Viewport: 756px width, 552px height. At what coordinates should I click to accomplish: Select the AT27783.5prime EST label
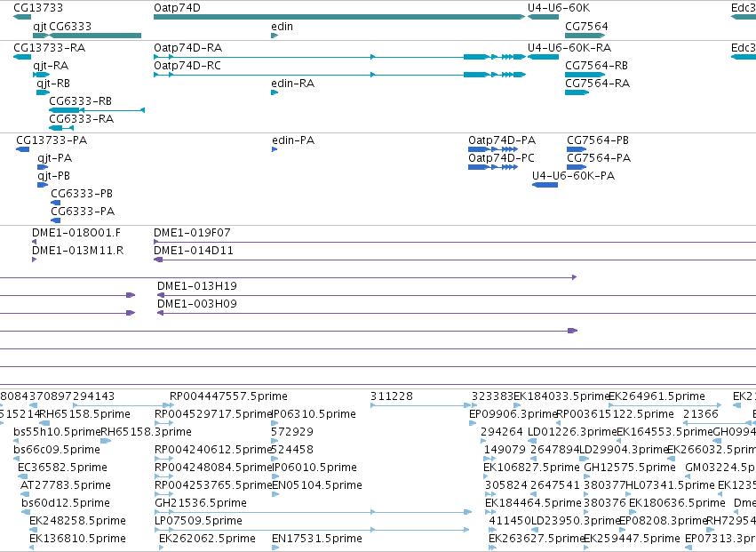(66, 486)
